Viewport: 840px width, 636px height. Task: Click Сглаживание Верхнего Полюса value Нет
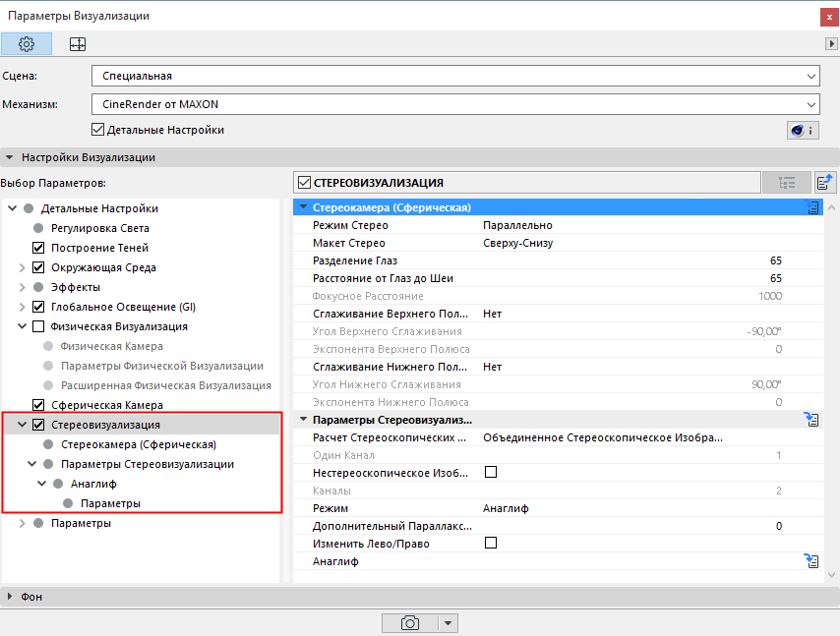[x=492, y=314]
